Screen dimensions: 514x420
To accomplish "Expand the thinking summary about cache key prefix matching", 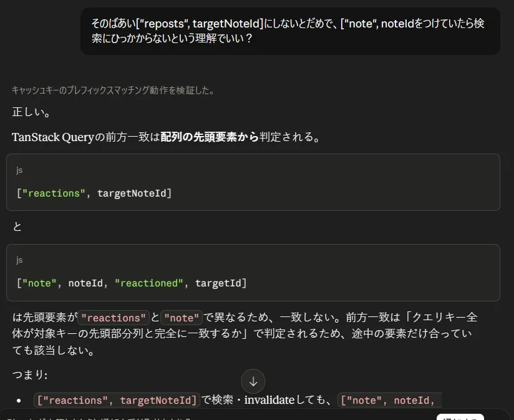I will pos(113,90).
